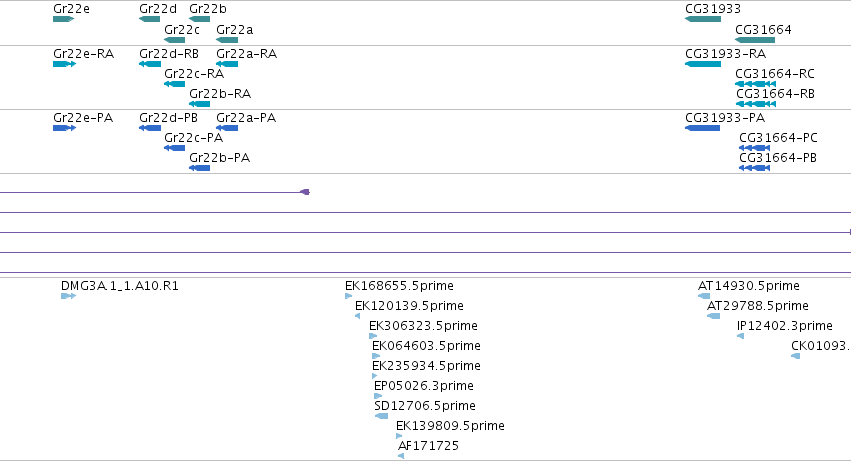Image resolution: width=851 pixels, height=461 pixels.
Task: Select the EK064603.5prime EST arrow
Action: tap(376, 356)
